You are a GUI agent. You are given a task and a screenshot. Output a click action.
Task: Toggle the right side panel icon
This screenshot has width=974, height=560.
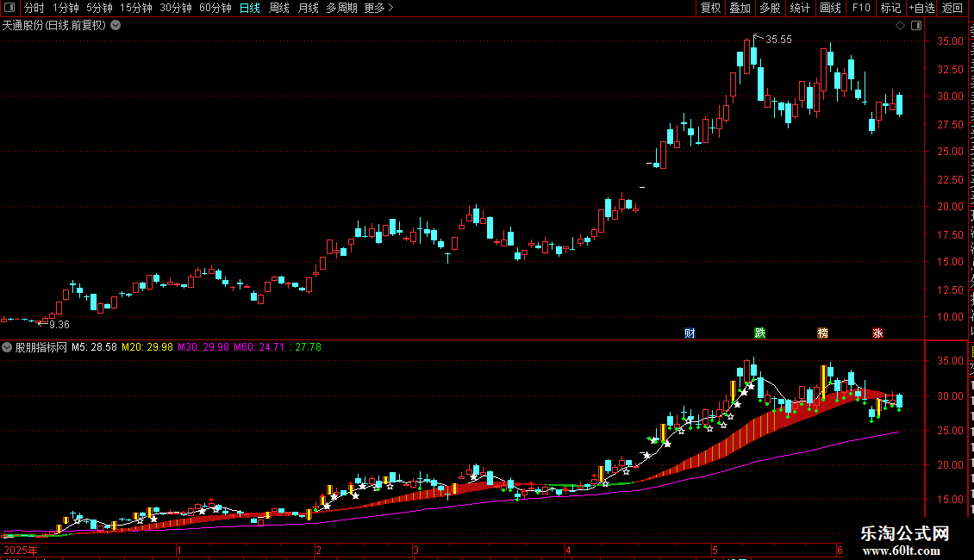(x=916, y=26)
